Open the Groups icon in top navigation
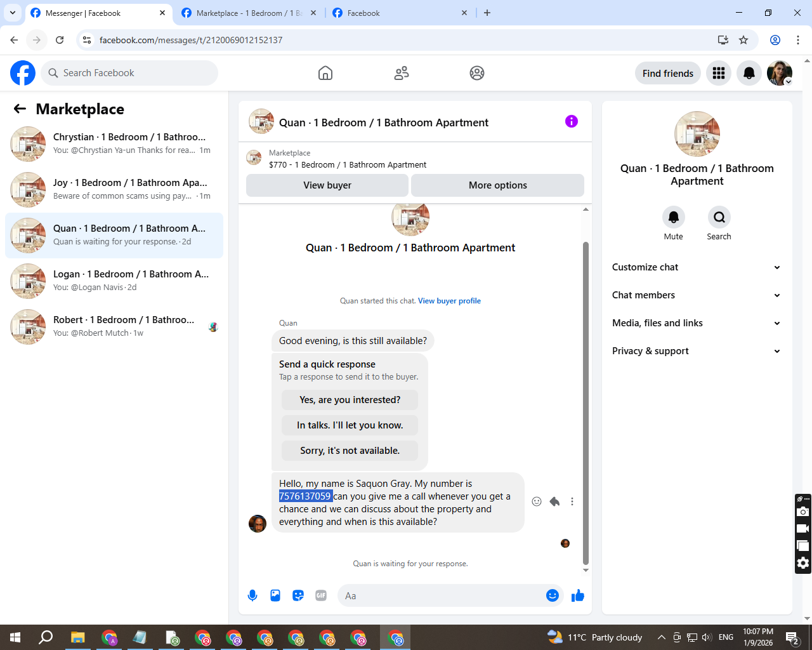 477,73
